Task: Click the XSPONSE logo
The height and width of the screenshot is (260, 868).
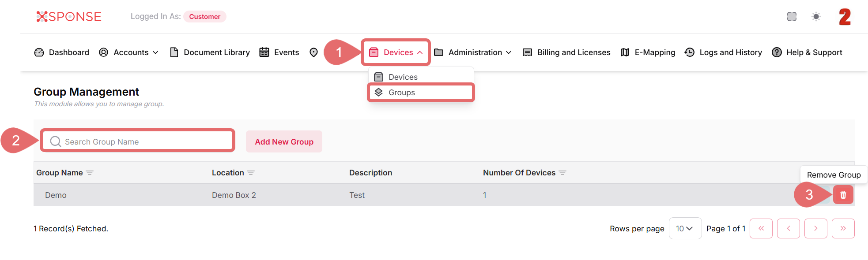Action: tap(69, 17)
